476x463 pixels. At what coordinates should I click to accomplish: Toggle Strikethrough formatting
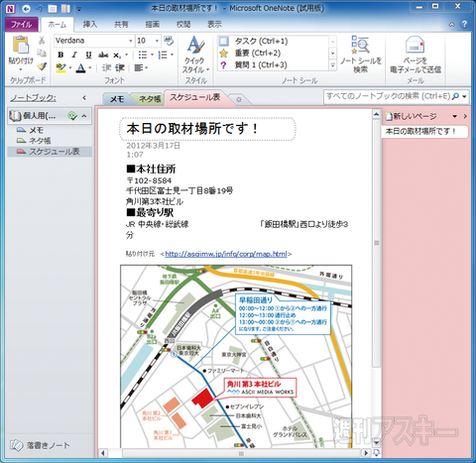coord(103,55)
